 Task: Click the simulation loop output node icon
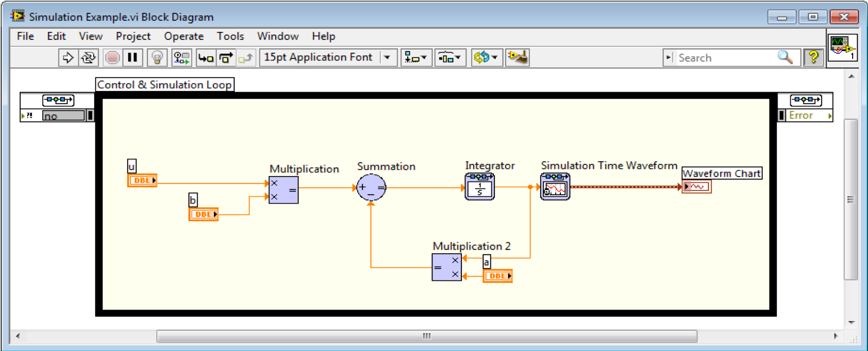[806, 100]
